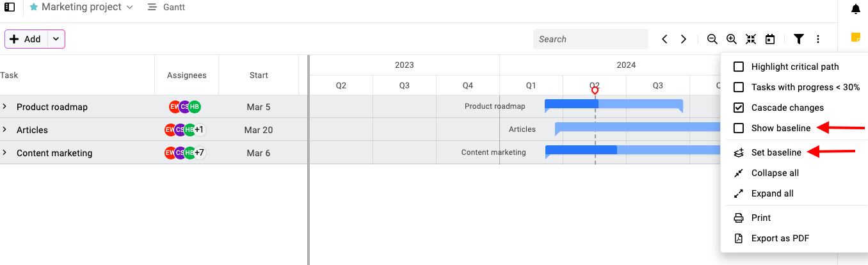This screenshot has width=868, height=265.
Task: Zoom out the Gantt timeline
Action: (x=712, y=39)
